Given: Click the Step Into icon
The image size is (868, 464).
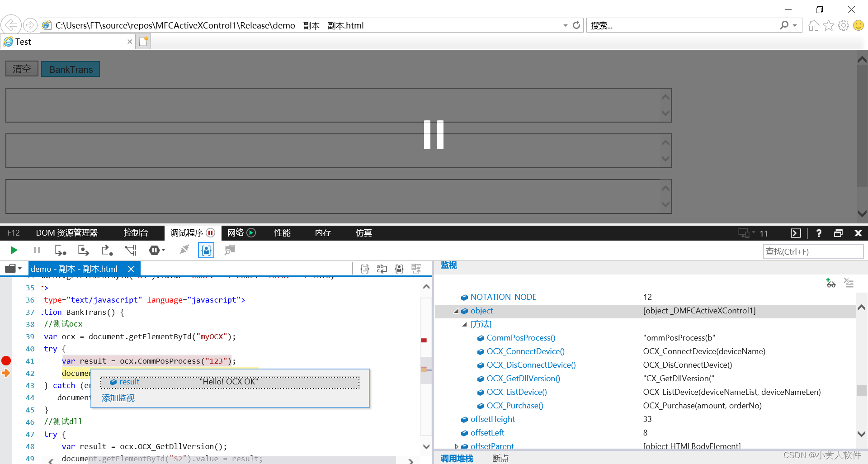Looking at the screenshot, I should pyautogui.click(x=60, y=250).
